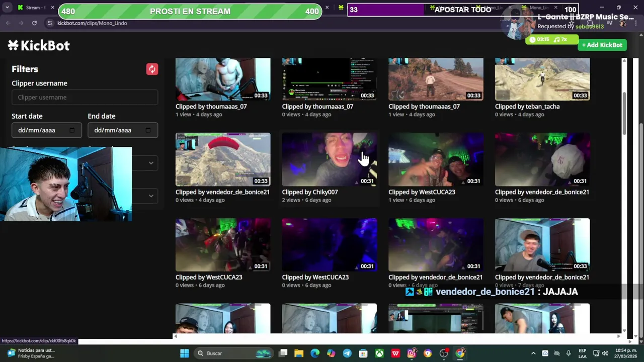
Task: Click the KickBot logo
Action: [x=39, y=45]
